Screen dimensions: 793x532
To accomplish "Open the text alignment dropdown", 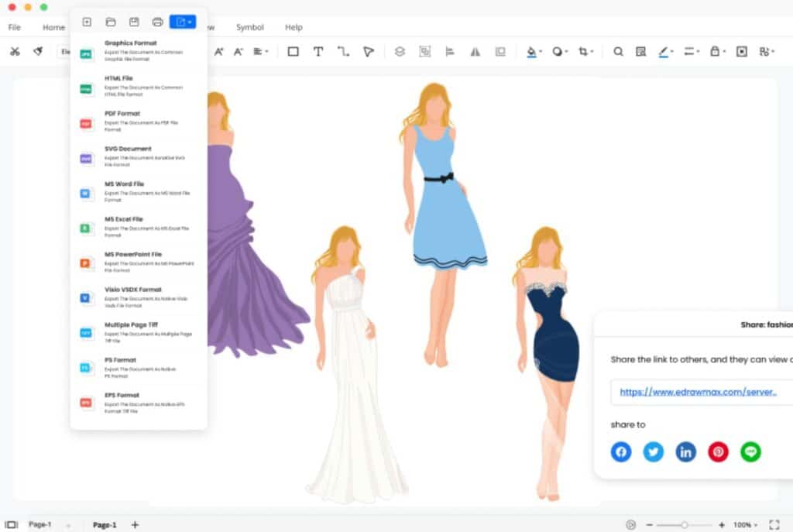I will click(260, 51).
